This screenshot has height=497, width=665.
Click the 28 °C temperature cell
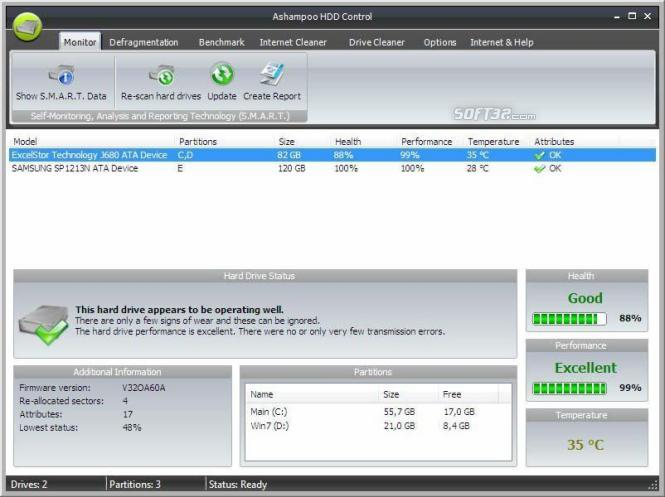click(x=478, y=169)
